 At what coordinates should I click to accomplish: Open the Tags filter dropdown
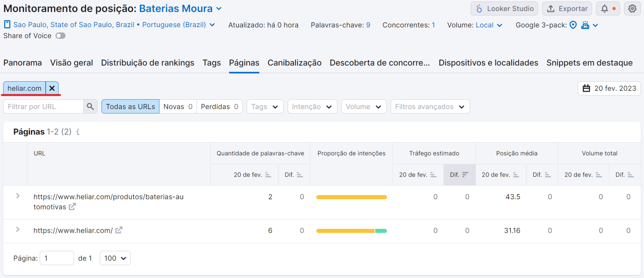265,106
